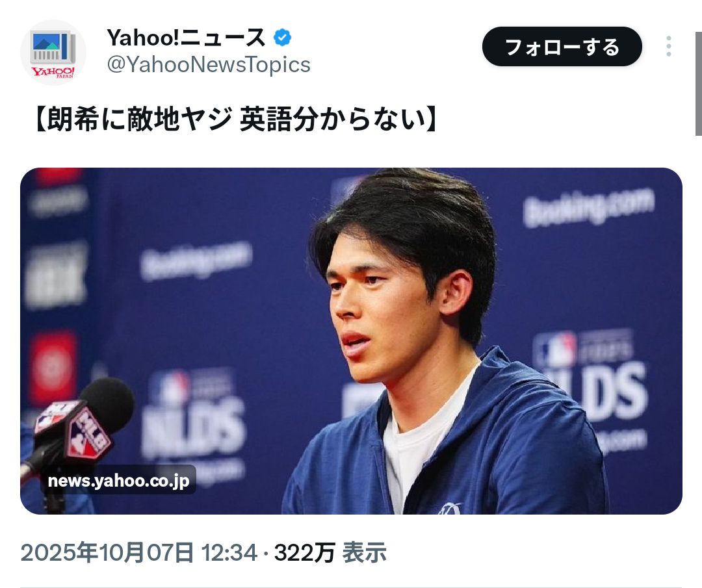This screenshot has width=702, height=588.
Task: Click the フォローする follow button
Action: tap(562, 47)
